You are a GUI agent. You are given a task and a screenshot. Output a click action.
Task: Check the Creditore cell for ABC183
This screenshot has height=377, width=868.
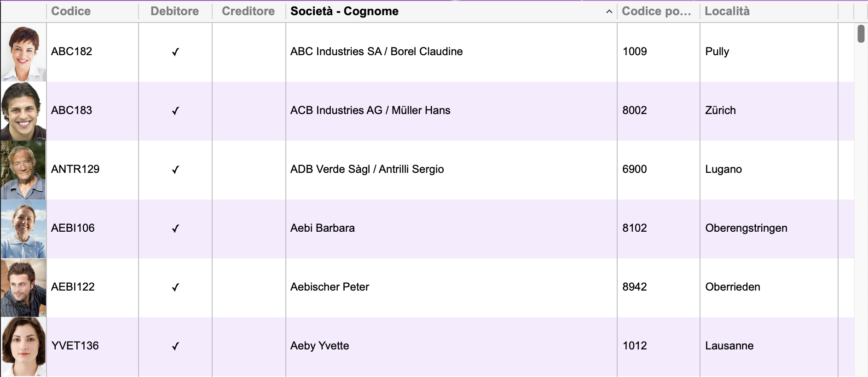249,111
